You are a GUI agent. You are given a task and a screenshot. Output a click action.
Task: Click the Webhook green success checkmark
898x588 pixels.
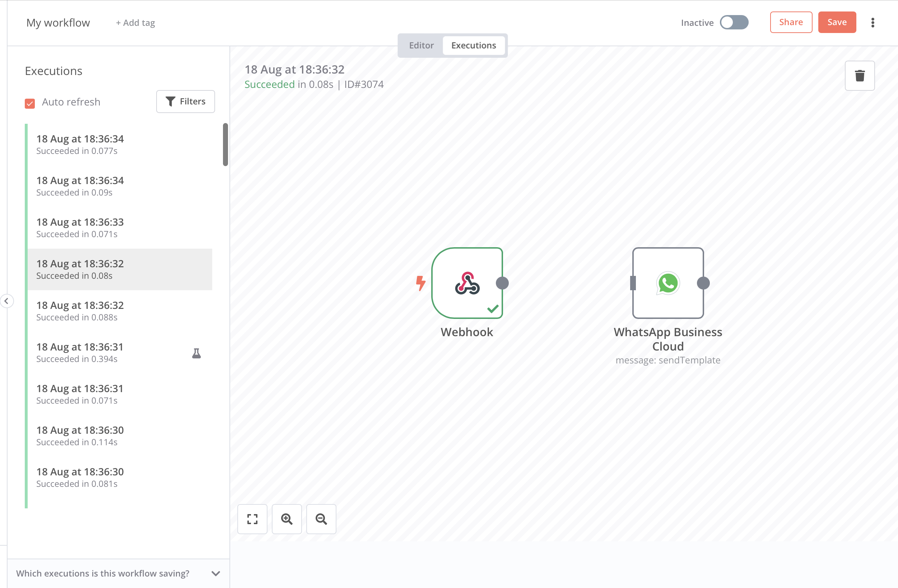coord(493,309)
